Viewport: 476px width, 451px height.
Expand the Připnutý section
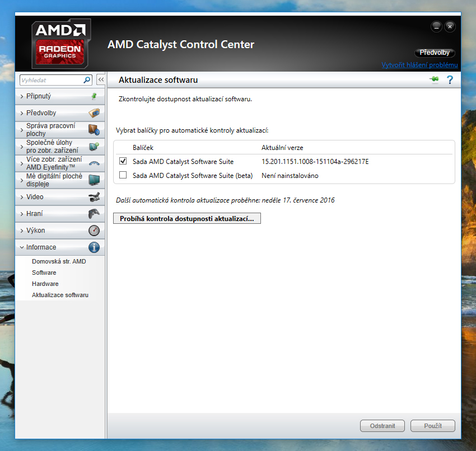coord(60,96)
